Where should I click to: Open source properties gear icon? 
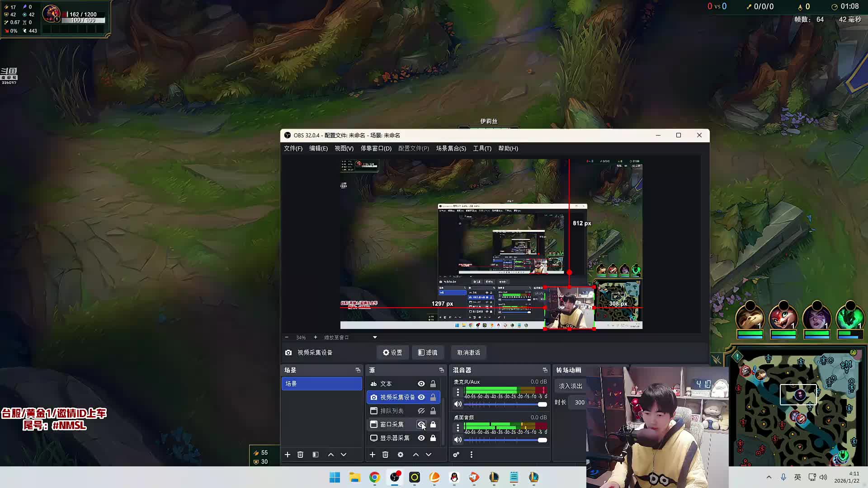pyautogui.click(x=401, y=455)
